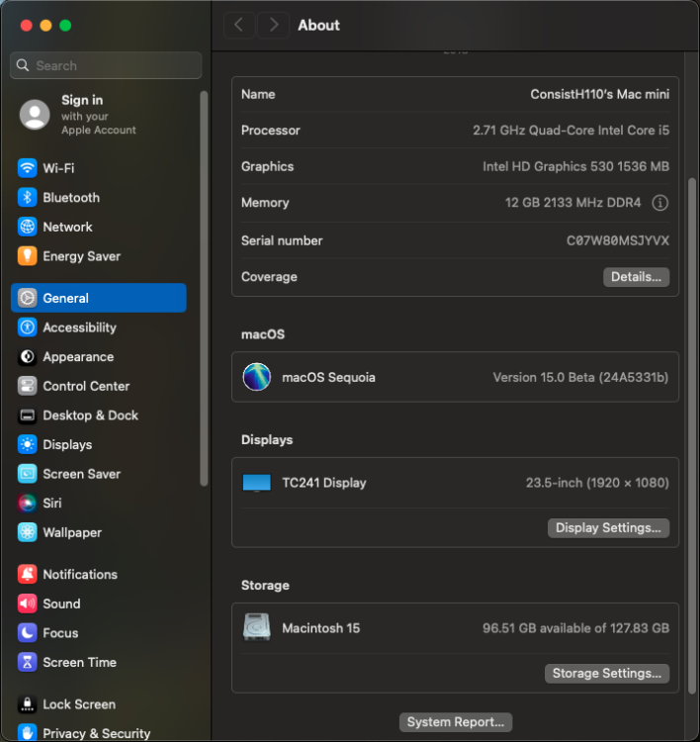Open Screen Time hourglass icon

pyautogui.click(x=27, y=663)
